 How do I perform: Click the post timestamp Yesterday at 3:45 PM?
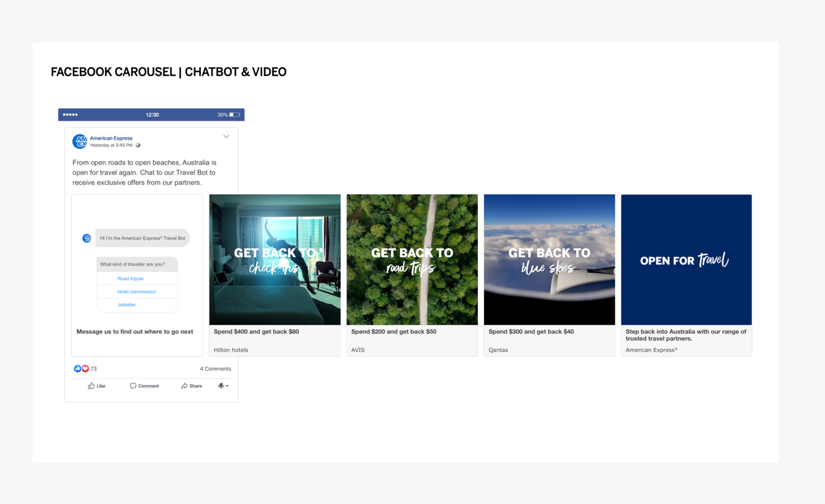111,145
